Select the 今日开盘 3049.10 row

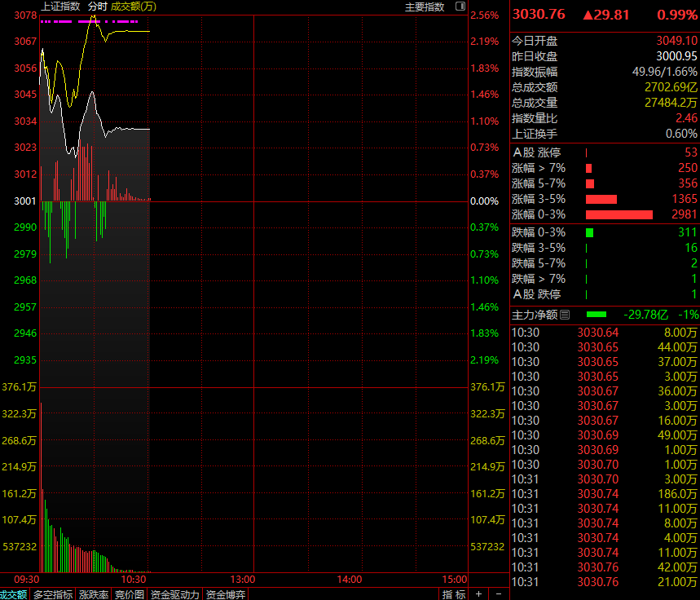coord(605,41)
